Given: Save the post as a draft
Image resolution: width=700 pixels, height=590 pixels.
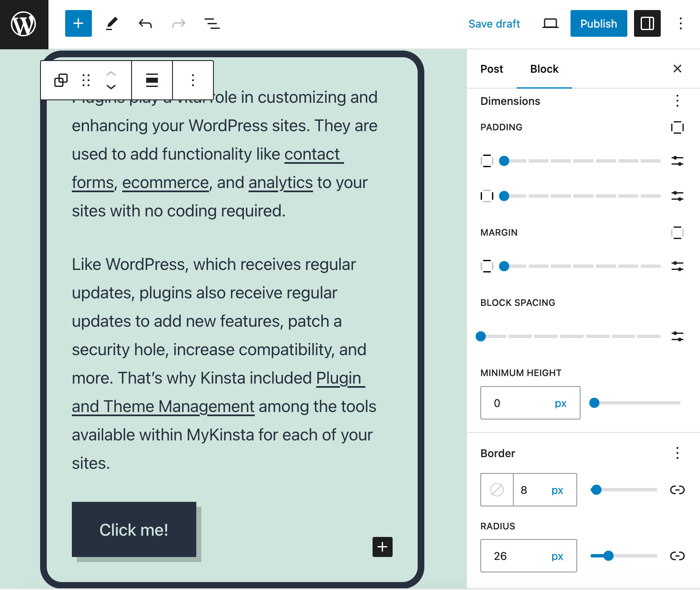Looking at the screenshot, I should 495,24.
